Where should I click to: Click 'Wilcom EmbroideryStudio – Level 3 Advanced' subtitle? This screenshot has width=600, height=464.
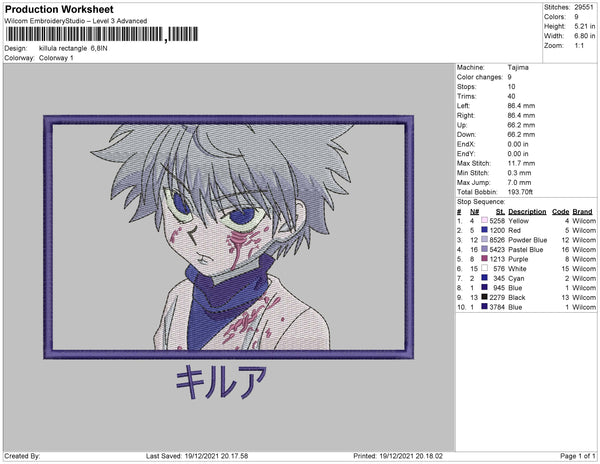[76, 21]
